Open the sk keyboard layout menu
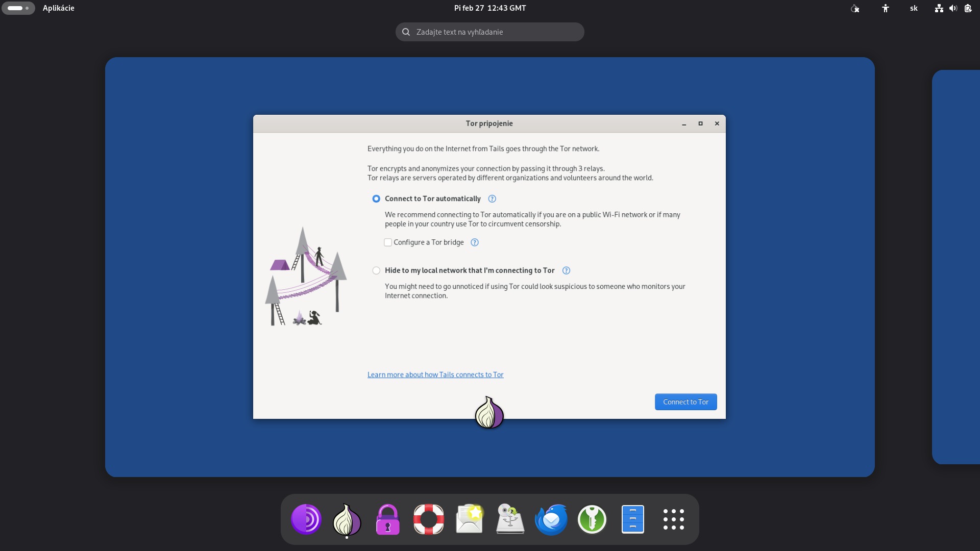The width and height of the screenshot is (980, 551). pyautogui.click(x=914, y=8)
